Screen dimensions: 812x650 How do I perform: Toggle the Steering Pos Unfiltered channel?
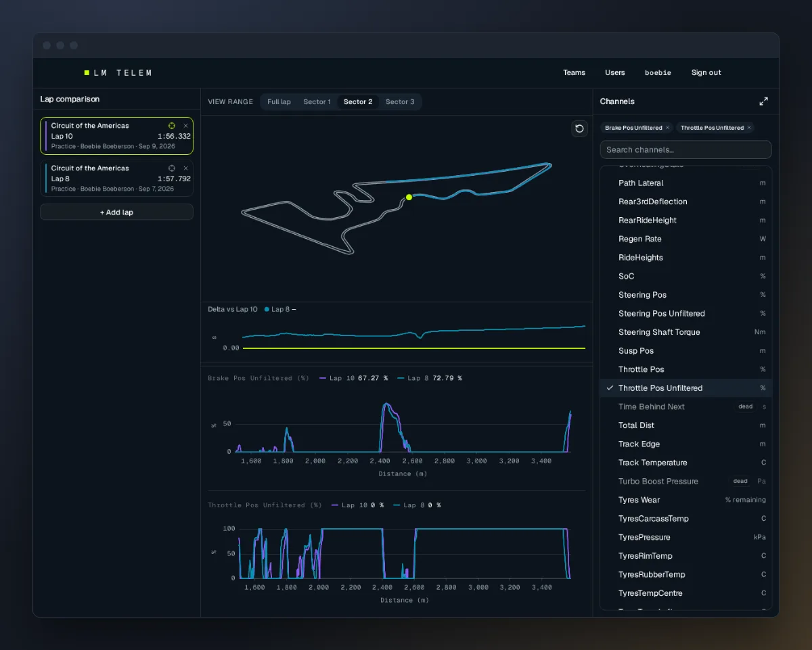pyautogui.click(x=685, y=314)
